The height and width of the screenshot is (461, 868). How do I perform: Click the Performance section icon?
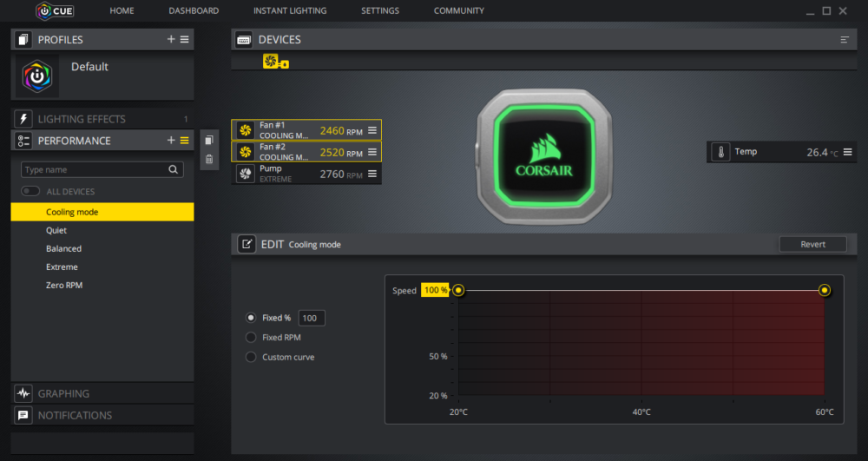coord(23,141)
